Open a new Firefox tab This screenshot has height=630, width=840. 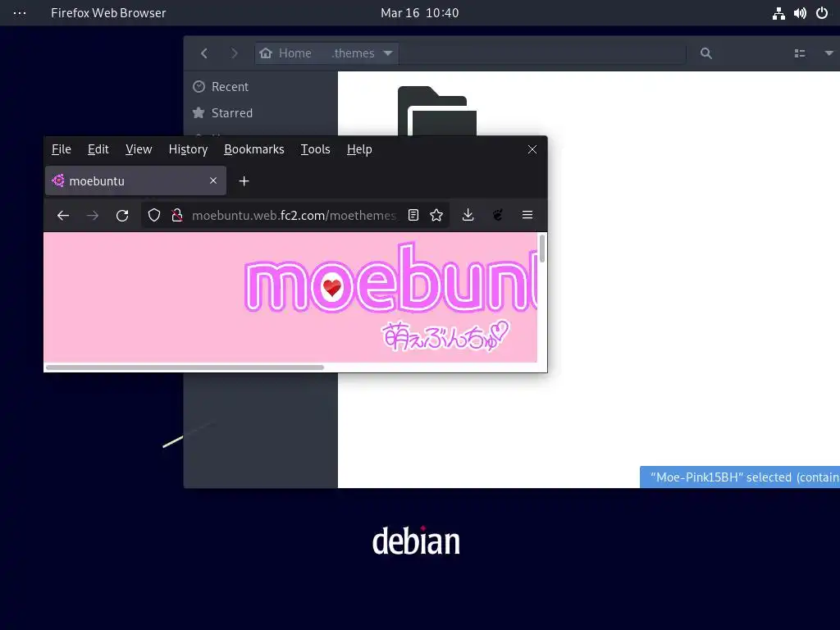click(x=244, y=181)
